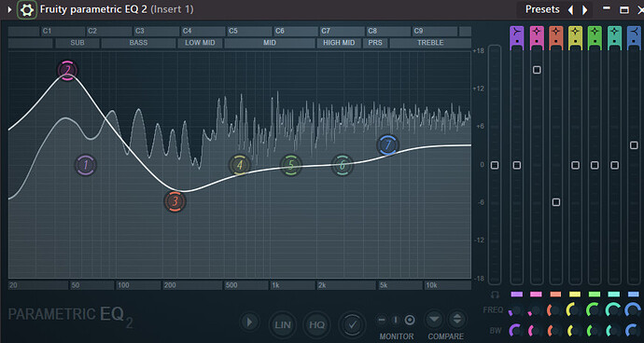Select band 3 token on the EQ graph
The image size is (644, 343).
tap(175, 201)
